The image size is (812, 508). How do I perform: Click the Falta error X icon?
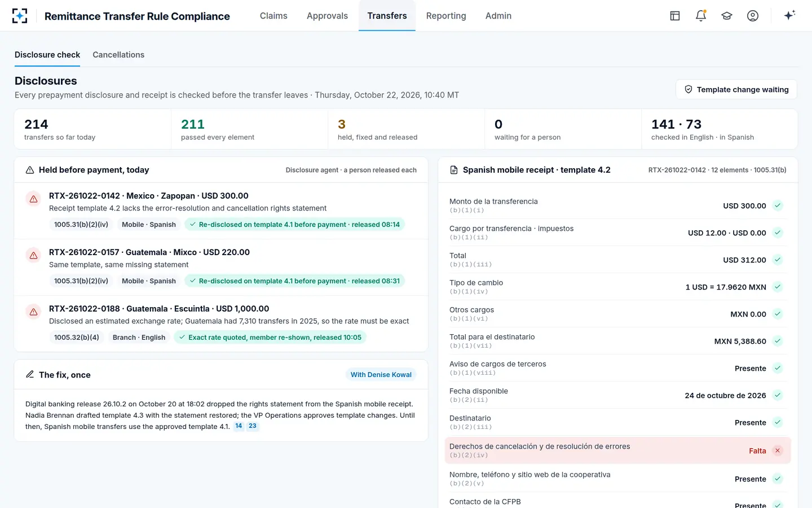[778, 450]
